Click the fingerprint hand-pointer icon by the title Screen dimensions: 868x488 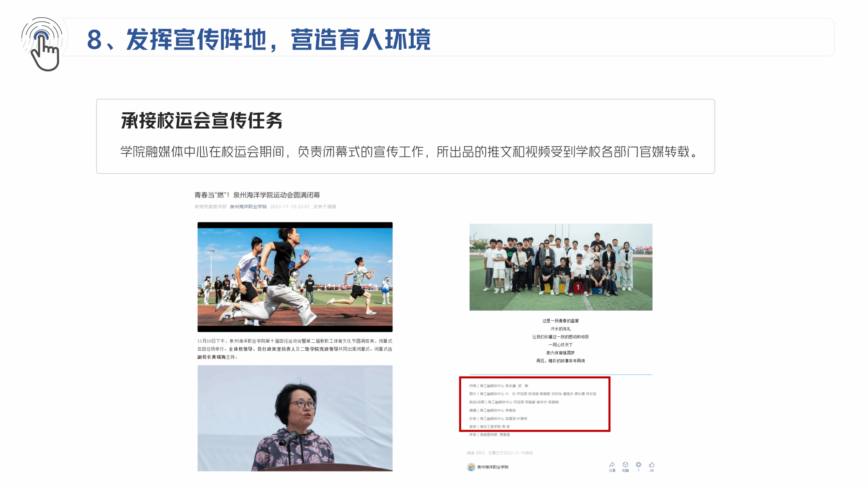(42, 44)
